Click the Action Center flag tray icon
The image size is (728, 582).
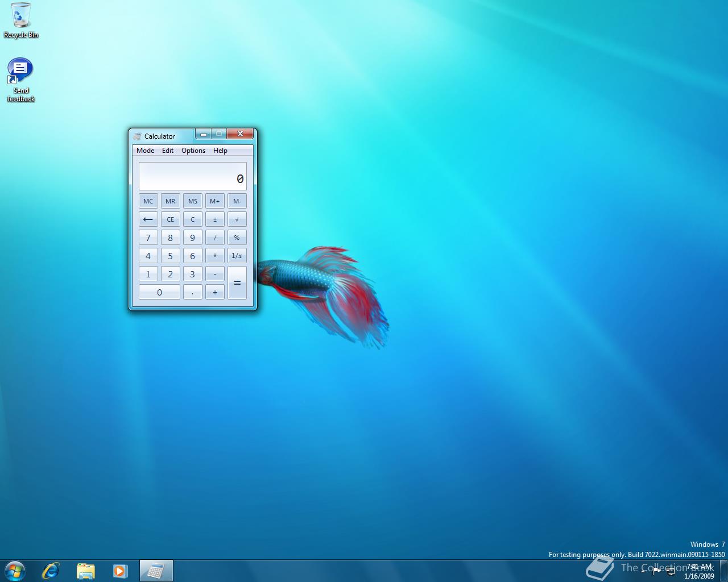click(657, 571)
